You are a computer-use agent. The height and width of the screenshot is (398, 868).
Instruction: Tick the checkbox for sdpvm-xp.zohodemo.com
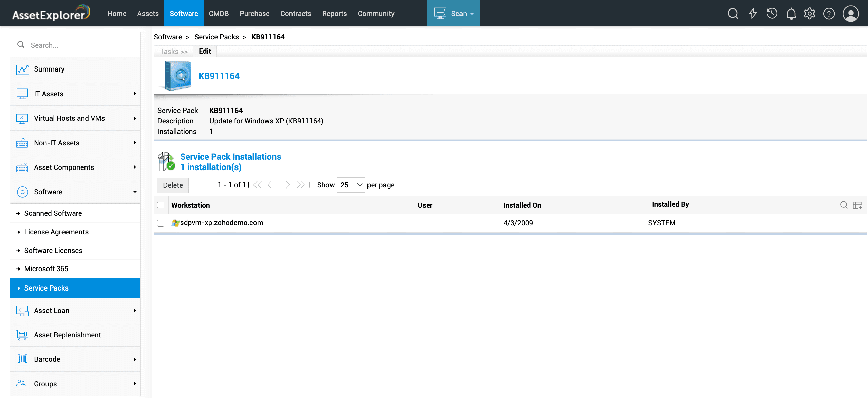click(x=161, y=223)
